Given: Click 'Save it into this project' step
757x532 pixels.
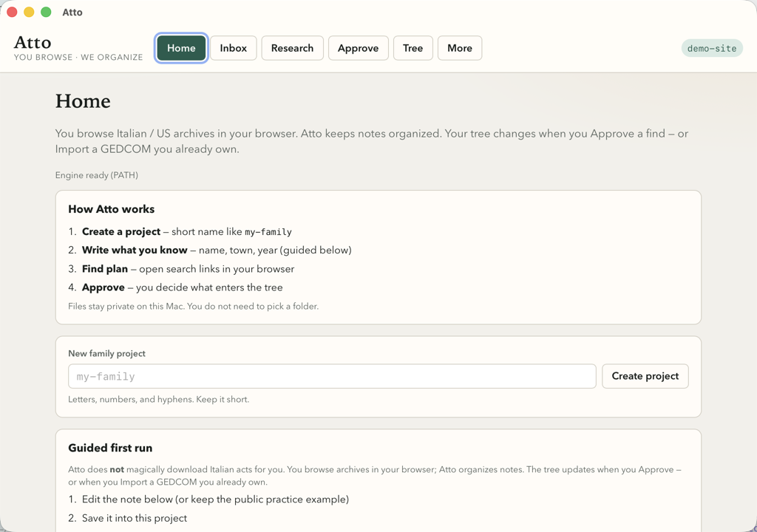Looking at the screenshot, I should point(135,518).
